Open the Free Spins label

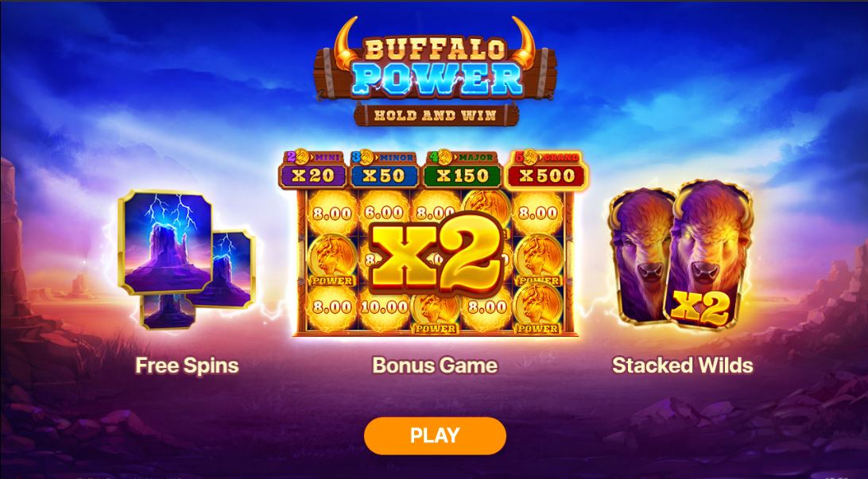point(187,365)
